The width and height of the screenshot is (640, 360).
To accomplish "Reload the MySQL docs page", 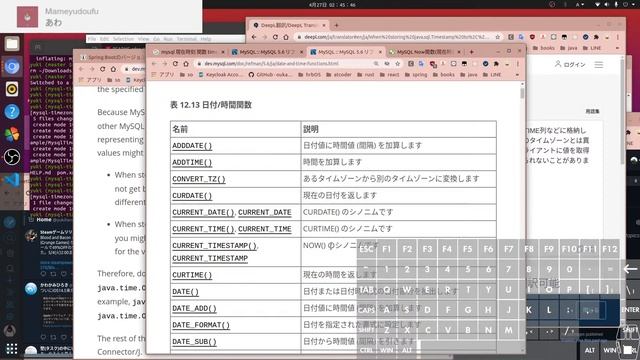I will 175,64.
